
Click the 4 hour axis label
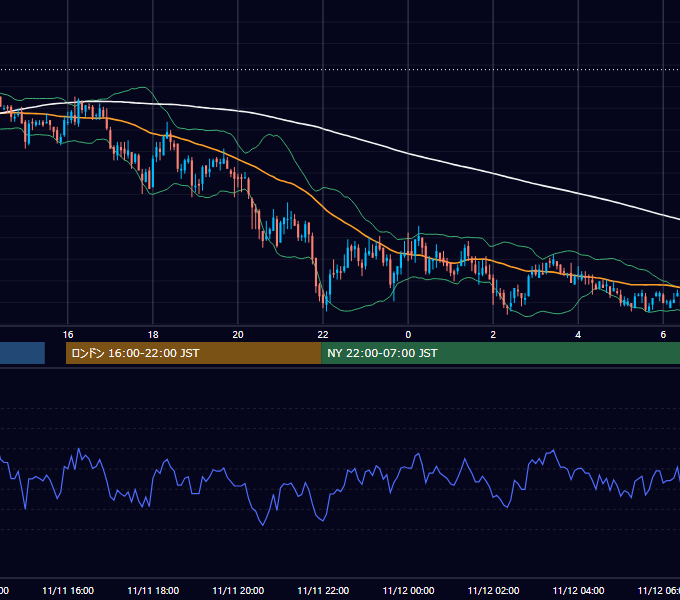578,335
